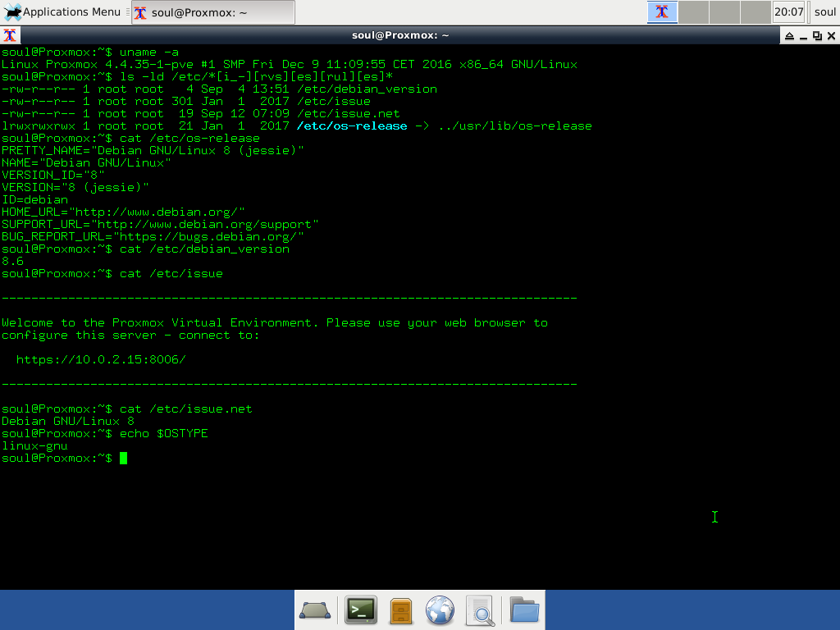Click Show Desktop icon in dock
The height and width of the screenshot is (630, 840).
(315, 609)
